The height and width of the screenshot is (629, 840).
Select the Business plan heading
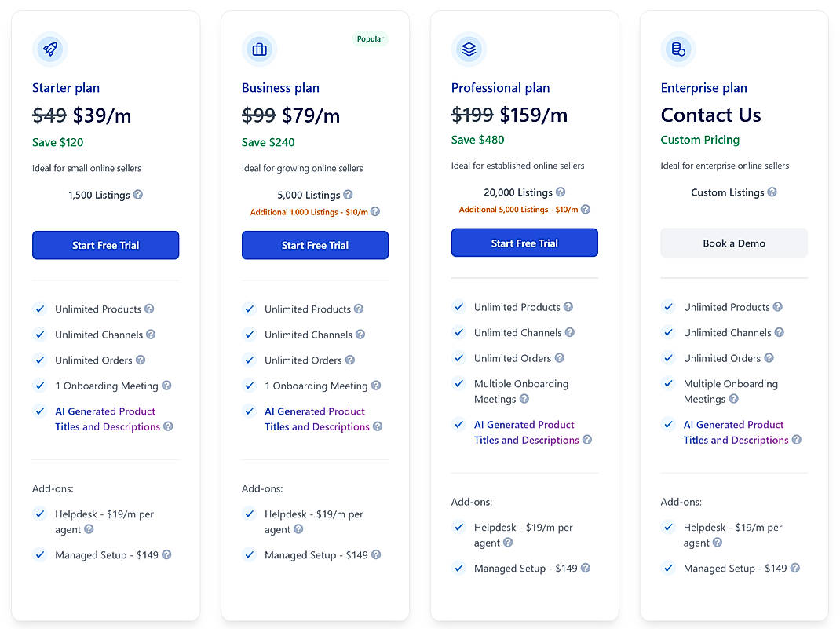click(x=280, y=88)
